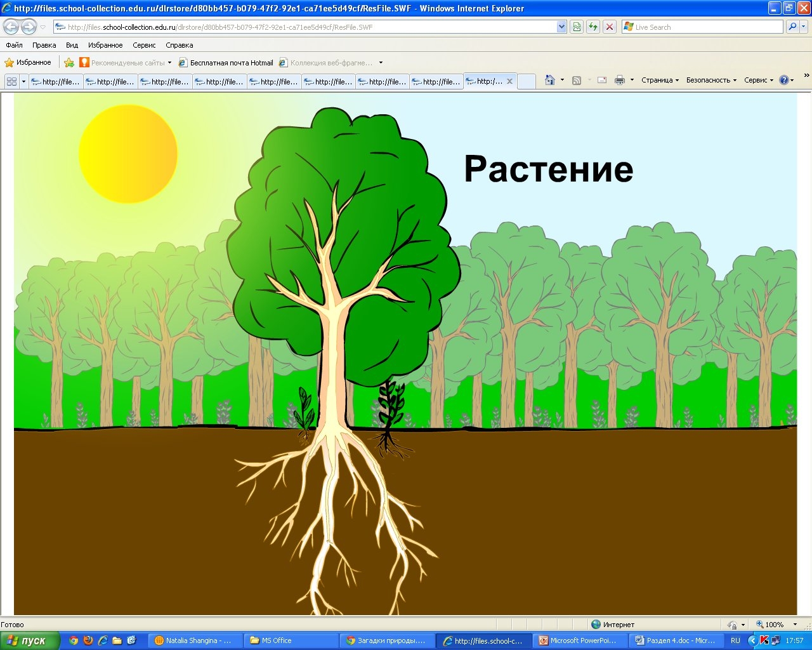Expand the address bar dropdown arrow

[561, 27]
